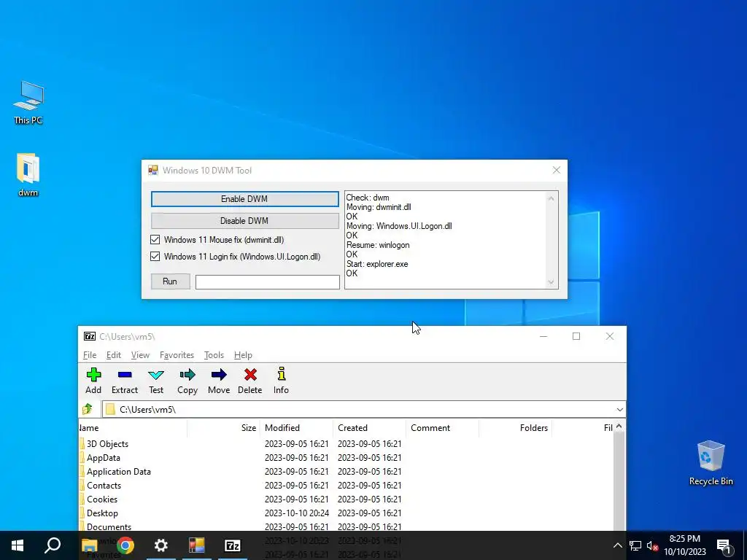The image size is (747, 560).
Task: Click the DWM Tool title bar icon
Action: [153, 170]
